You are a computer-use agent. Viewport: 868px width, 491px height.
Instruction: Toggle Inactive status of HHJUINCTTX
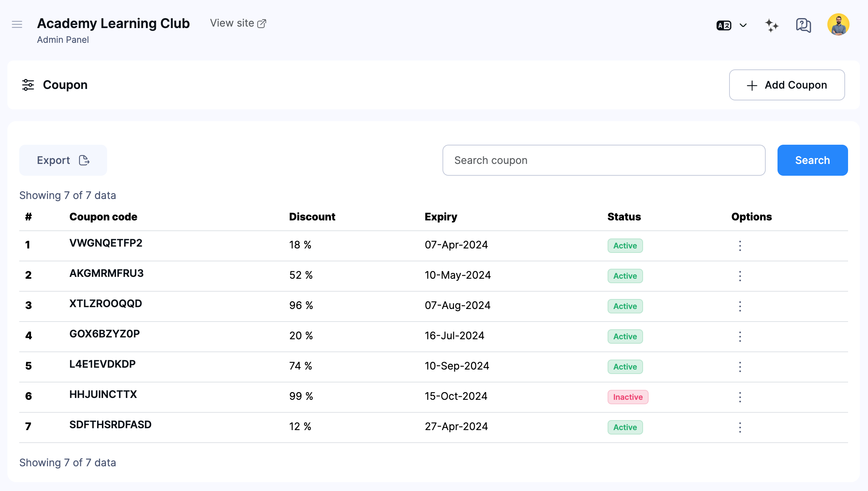pyautogui.click(x=628, y=397)
